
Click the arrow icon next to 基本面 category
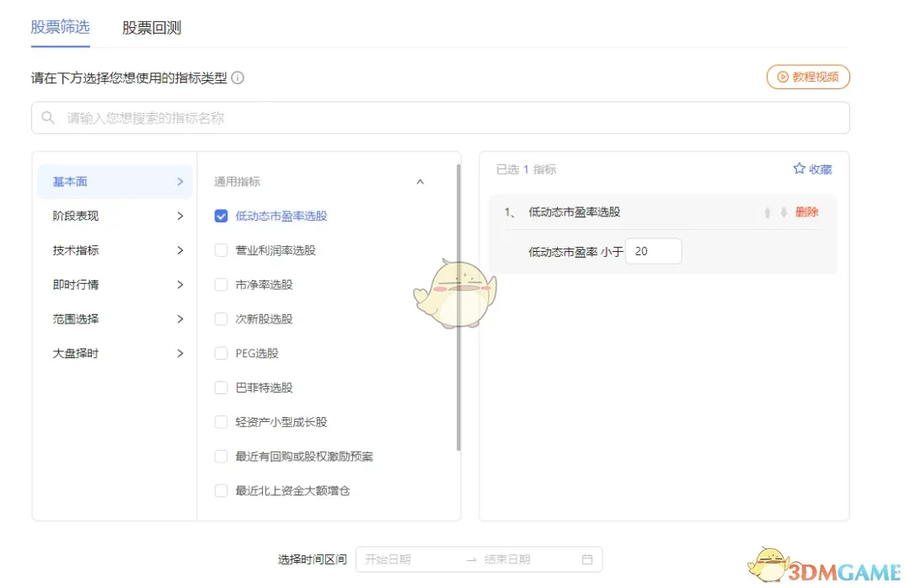point(179,181)
